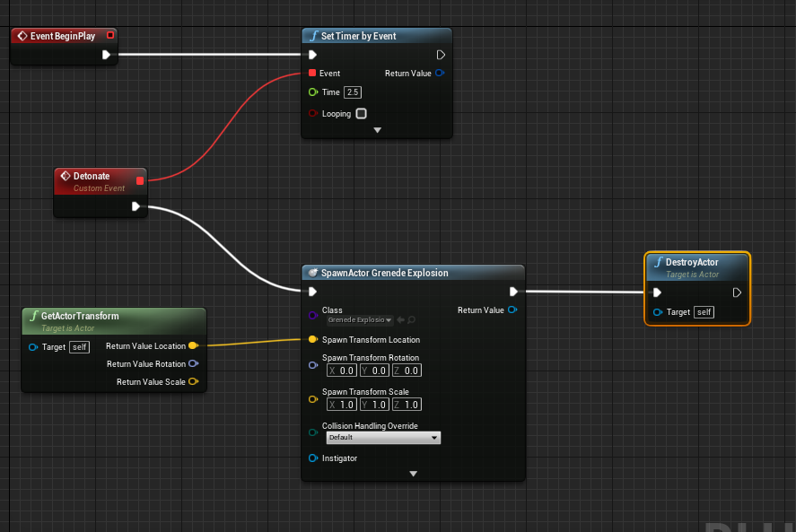The width and height of the screenshot is (796, 532).
Task: Click the Return Value Scale output pin
Action: [x=194, y=381]
